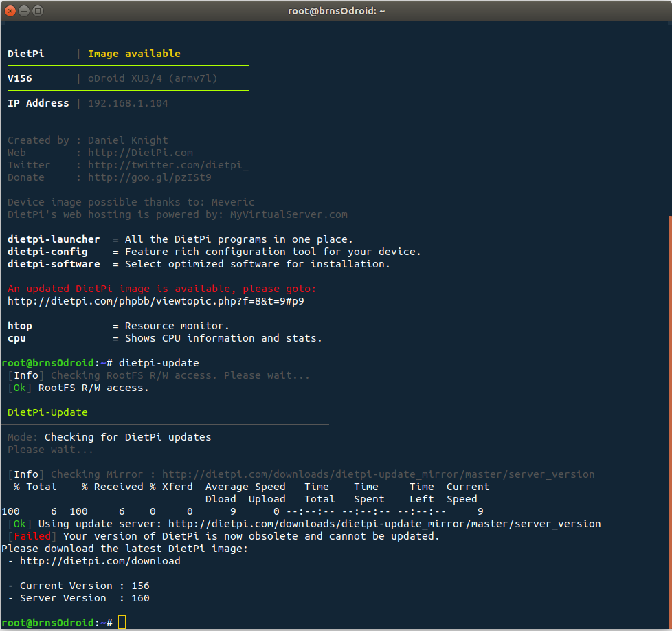The image size is (672, 631).
Task: Open the twitter.com/dietpi_ link
Action: tap(168, 165)
